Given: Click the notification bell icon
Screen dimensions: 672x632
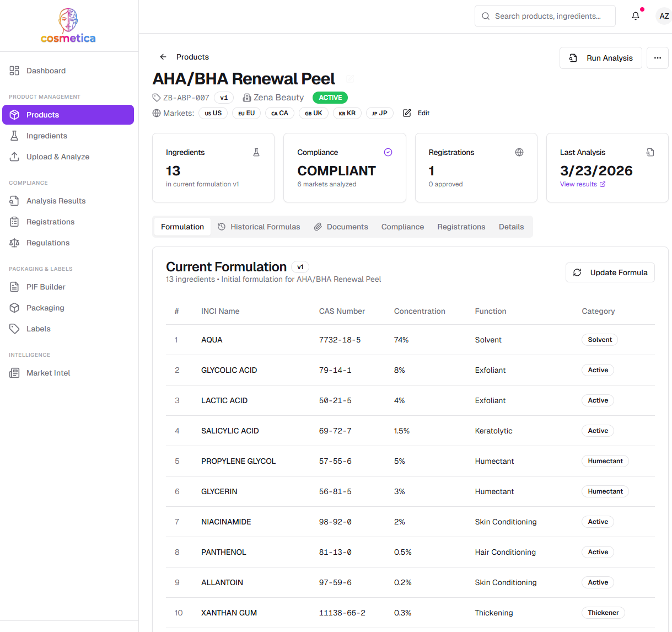Looking at the screenshot, I should tap(636, 16).
